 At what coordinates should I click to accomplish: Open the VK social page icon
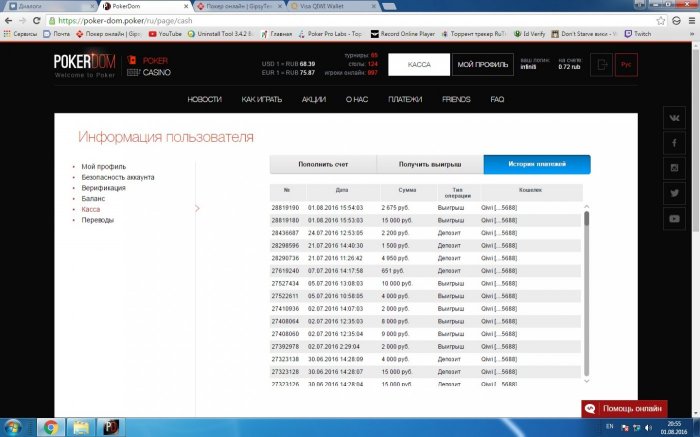click(675, 119)
